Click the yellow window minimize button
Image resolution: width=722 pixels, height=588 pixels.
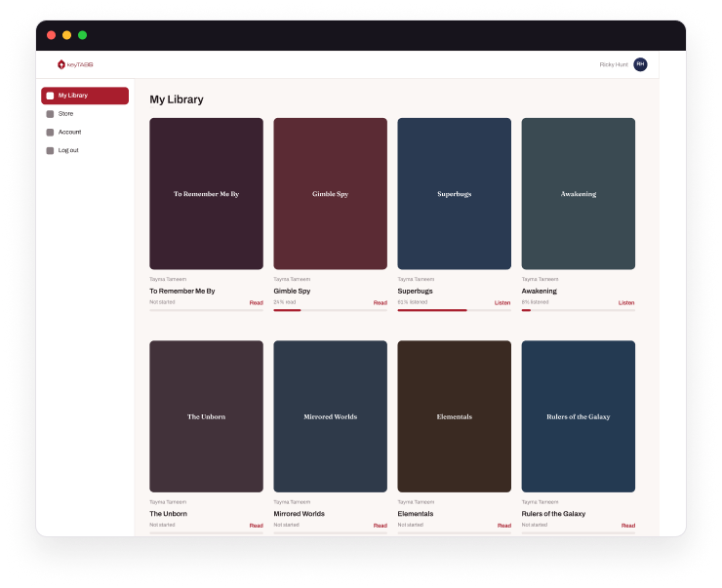coord(66,35)
